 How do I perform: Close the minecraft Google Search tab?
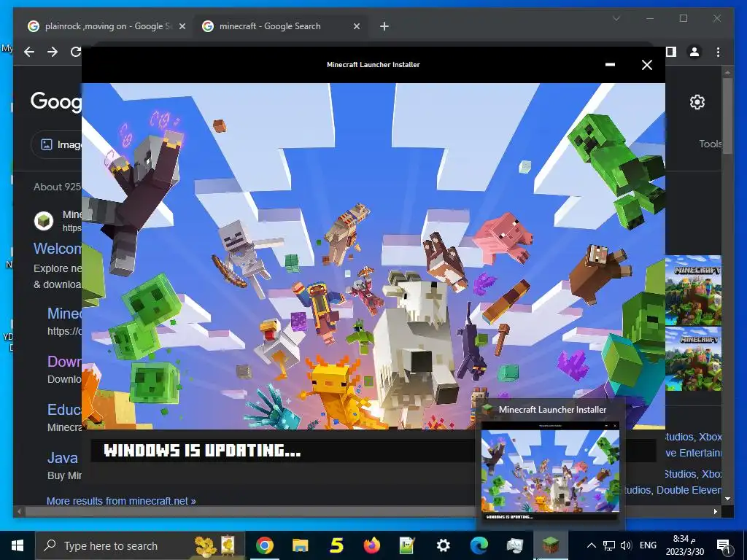point(356,27)
